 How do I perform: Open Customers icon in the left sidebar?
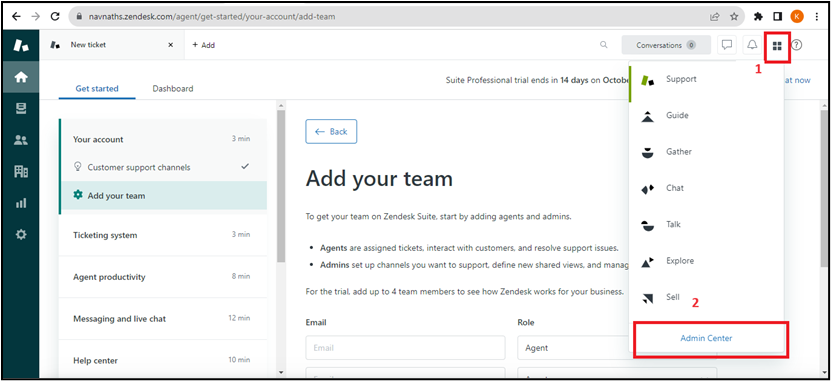pyautogui.click(x=20, y=140)
